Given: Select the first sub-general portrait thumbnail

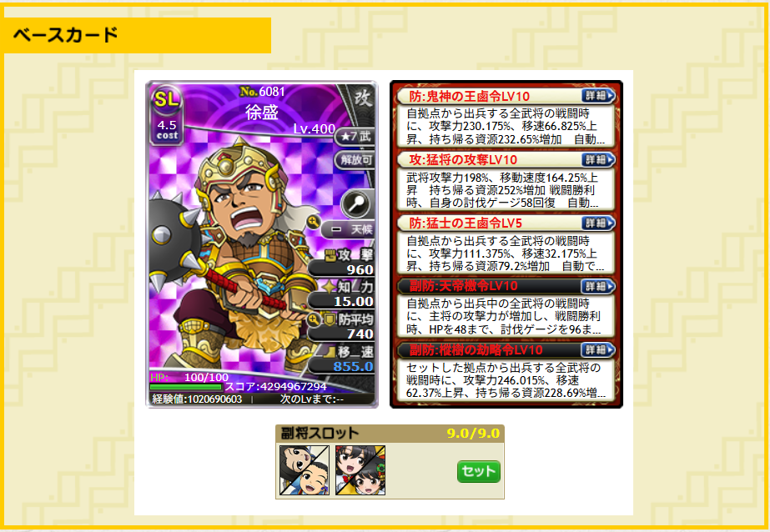Looking at the screenshot, I should pos(304,470).
